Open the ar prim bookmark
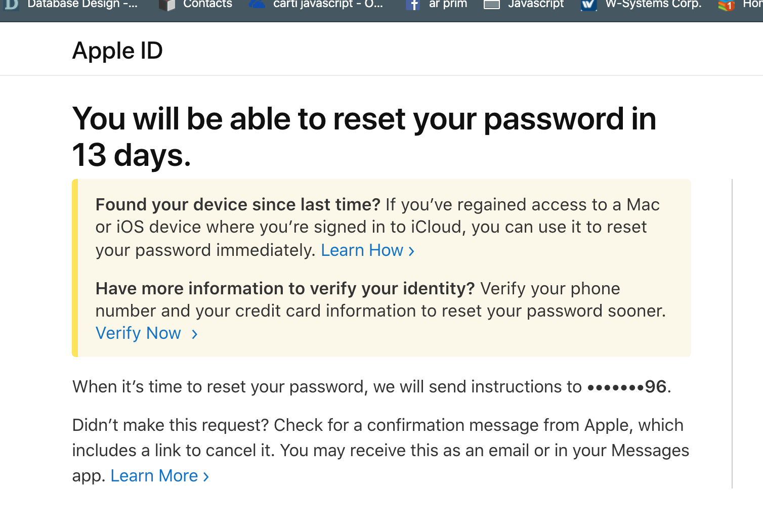Image resolution: width=763 pixels, height=532 pixels. tap(448, 5)
